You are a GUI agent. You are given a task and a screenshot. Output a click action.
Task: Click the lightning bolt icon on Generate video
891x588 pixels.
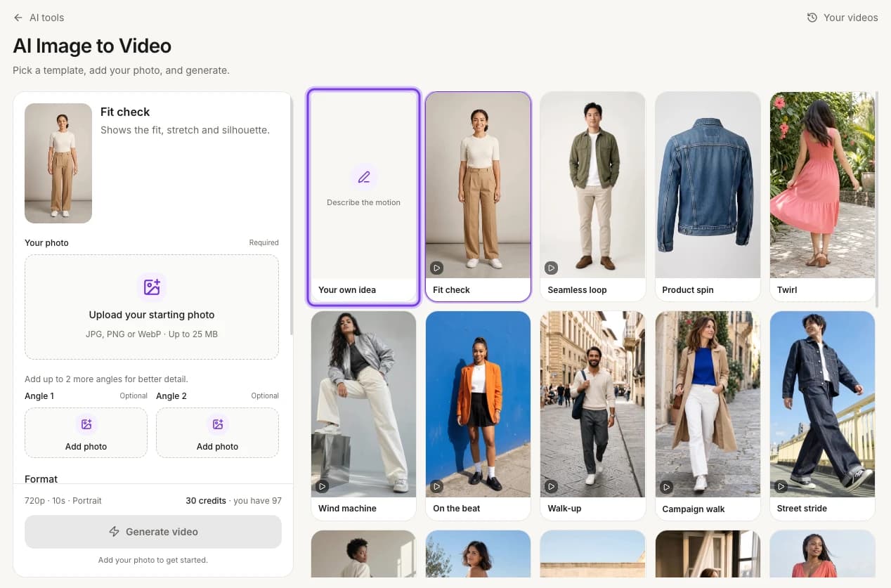(x=114, y=532)
